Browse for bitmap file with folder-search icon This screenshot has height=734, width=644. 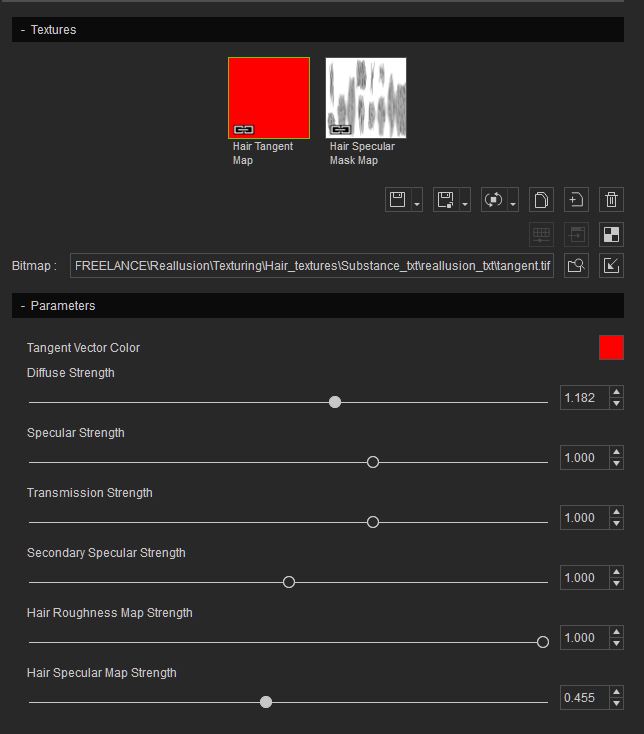[576, 266]
